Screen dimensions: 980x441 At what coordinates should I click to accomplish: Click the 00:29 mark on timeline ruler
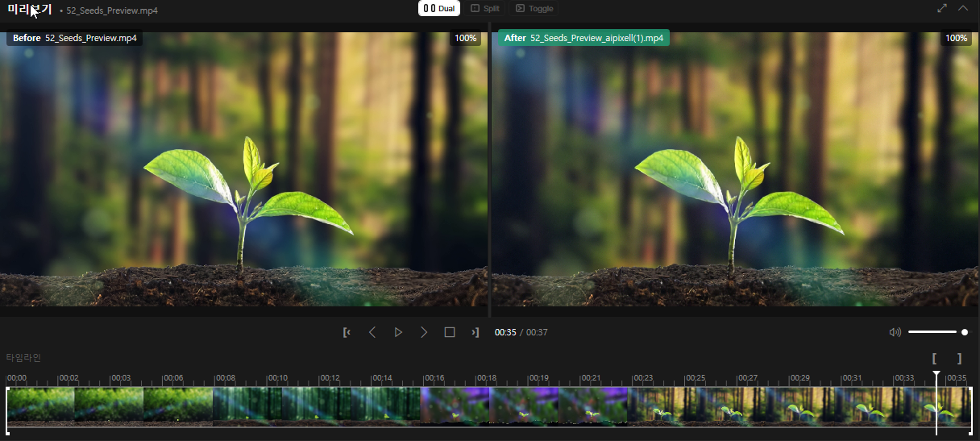click(799, 378)
